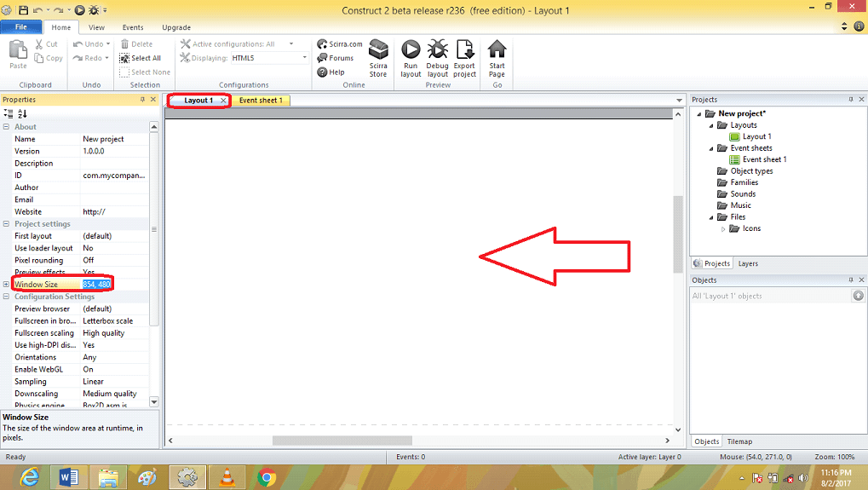This screenshot has width=868, height=490.
Task: Click the Paste icon in Clipboard group
Action: click(x=18, y=50)
